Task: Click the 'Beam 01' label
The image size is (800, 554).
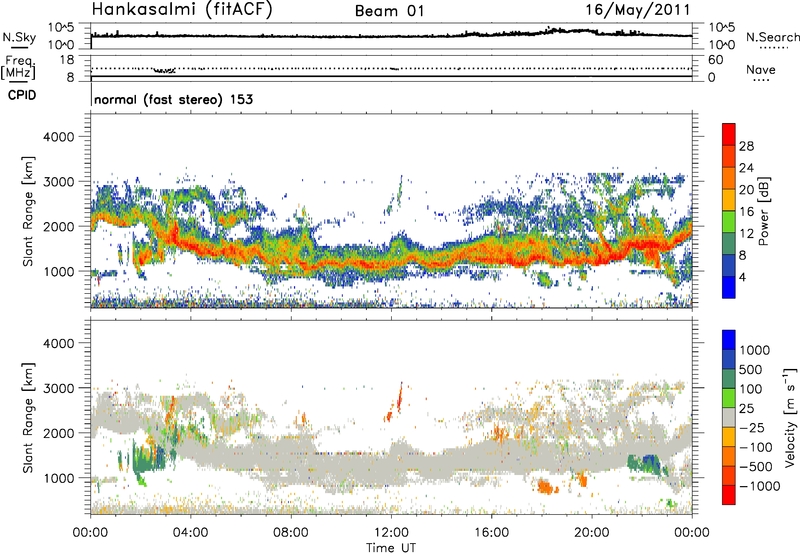Action: click(x=390, y=11)
